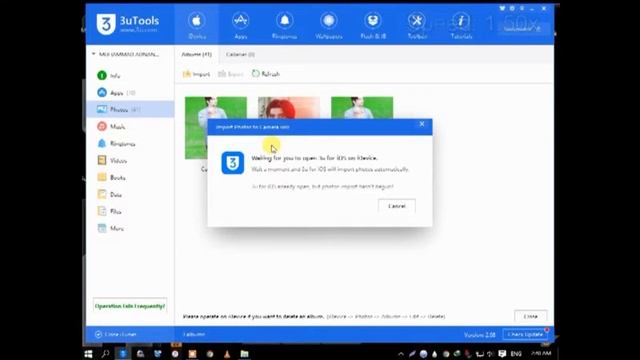The image size is (640, 360).
Task: Select Books in the device sidebar
Action: (131, 178)
